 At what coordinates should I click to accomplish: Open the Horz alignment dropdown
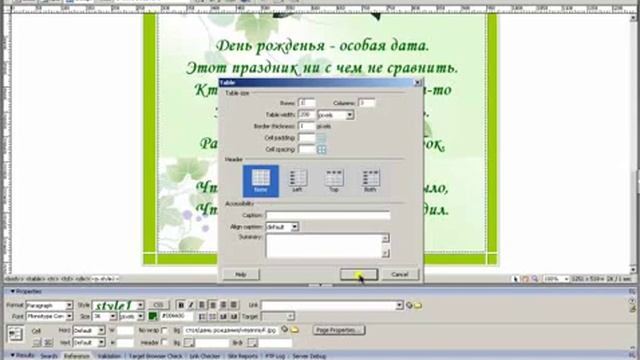(x=101, y=330)
